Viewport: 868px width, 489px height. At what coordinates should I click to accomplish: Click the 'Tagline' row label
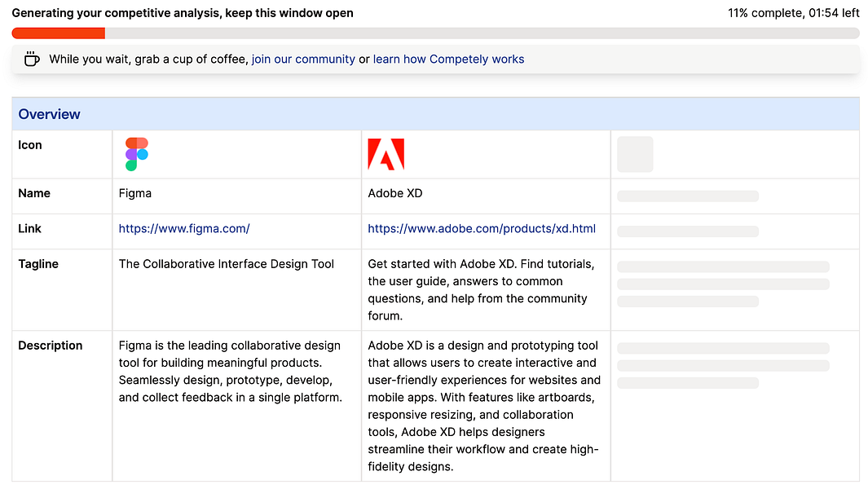pyautogui.click(x=38, y=264)
